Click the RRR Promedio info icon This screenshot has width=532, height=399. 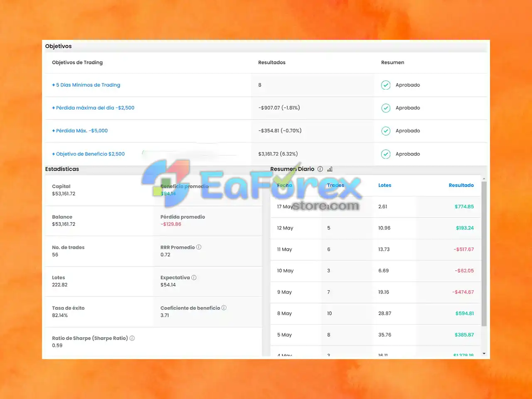pos(199,247)
